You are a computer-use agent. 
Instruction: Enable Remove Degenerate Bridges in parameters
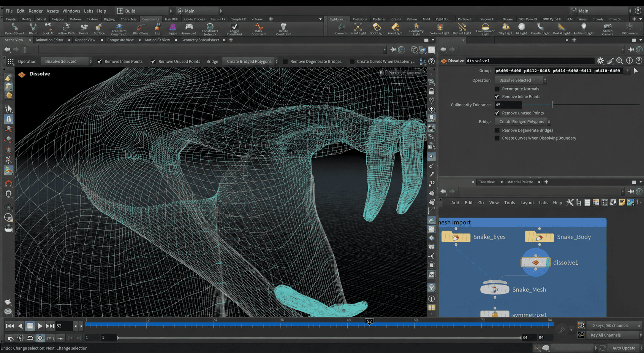point(497,130)
